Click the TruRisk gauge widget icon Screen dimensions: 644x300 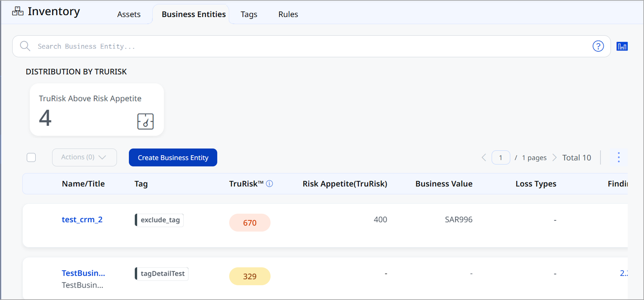pos(145,121)
